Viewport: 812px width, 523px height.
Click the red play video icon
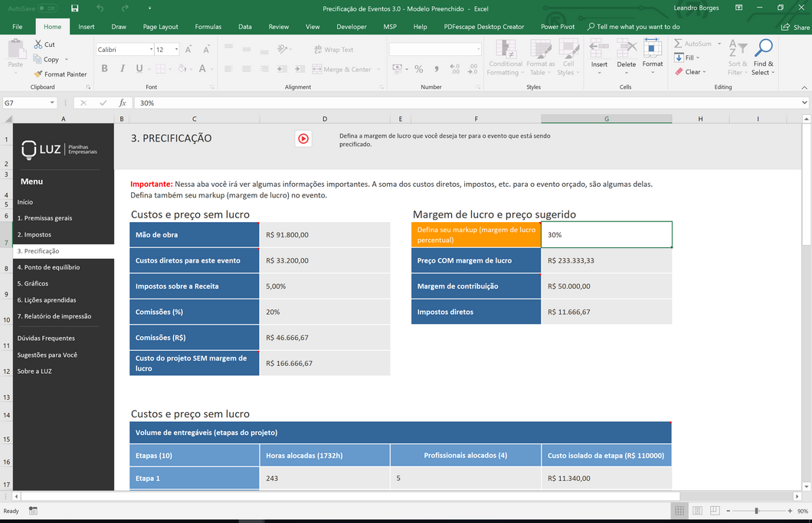pos(303,139)
